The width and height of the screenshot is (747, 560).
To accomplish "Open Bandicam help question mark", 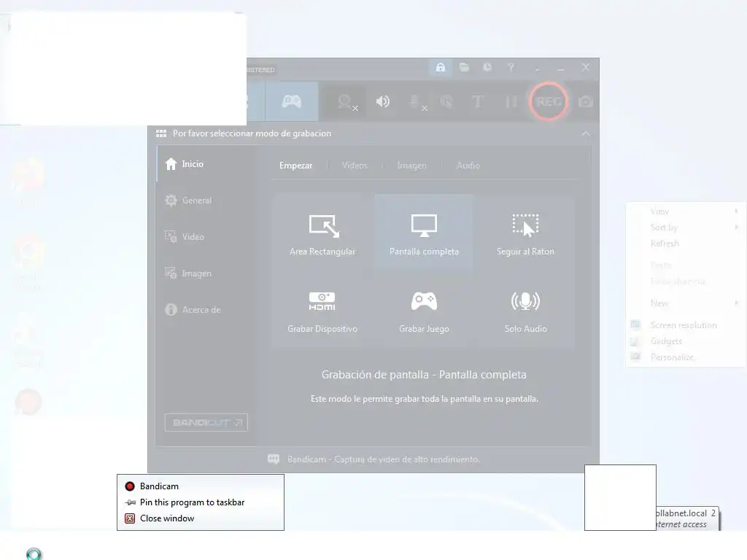I will [x=511, y=68].
